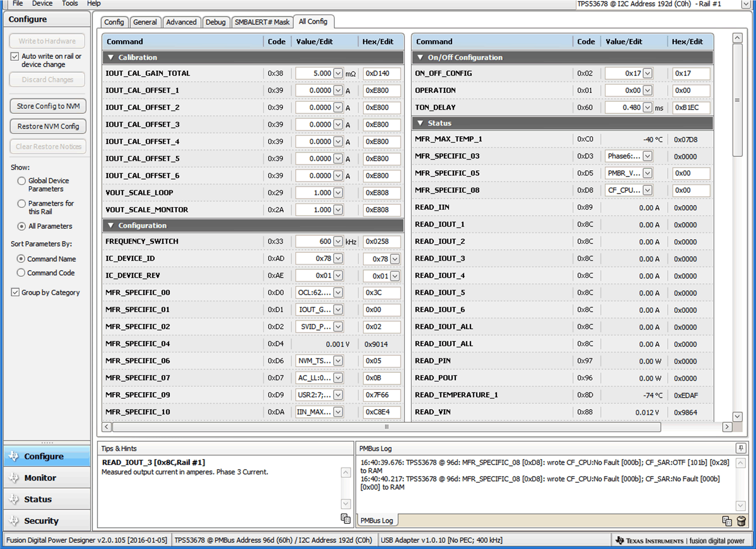Adjust the FREQUENCY_SWITCH value stepper
The image size is (756, 549).
point(337,241)
